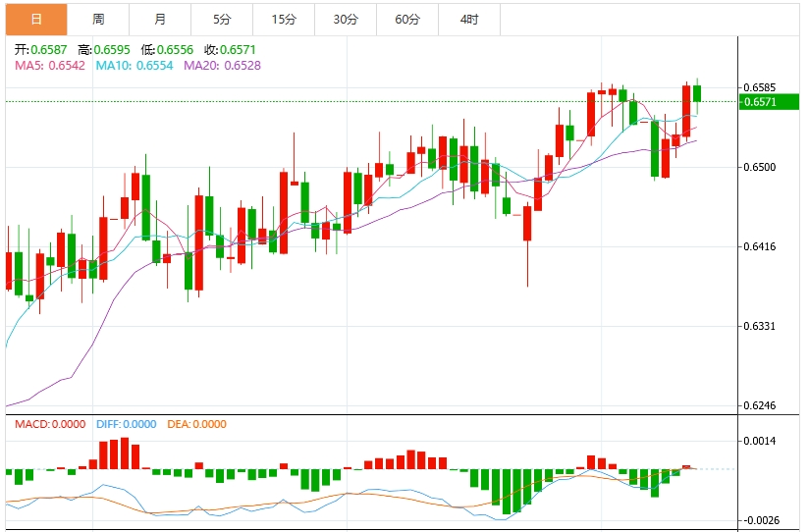Click the MA5: 0.6542 indicator label
The height and width of the screenshot is (532, 809).
pyautogui.click(x=50, y=66)
